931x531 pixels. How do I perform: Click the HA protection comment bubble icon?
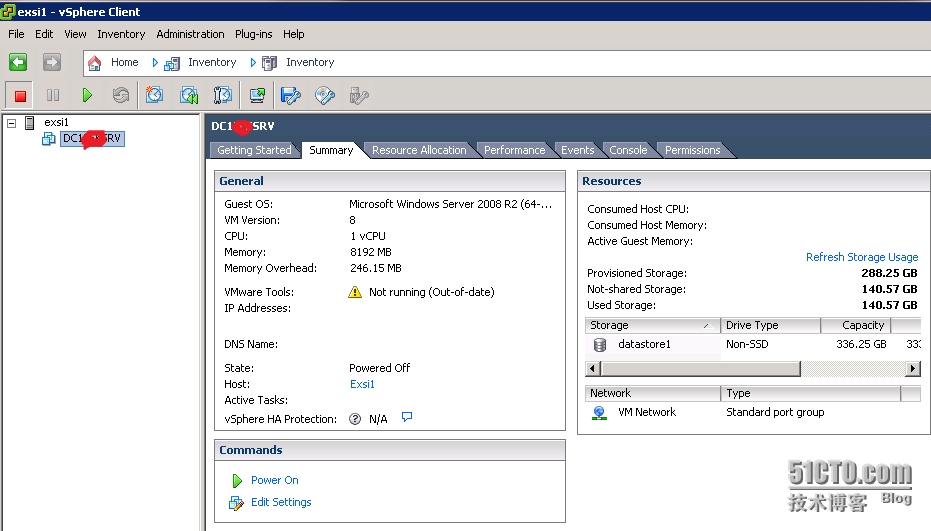coord(407,417)
